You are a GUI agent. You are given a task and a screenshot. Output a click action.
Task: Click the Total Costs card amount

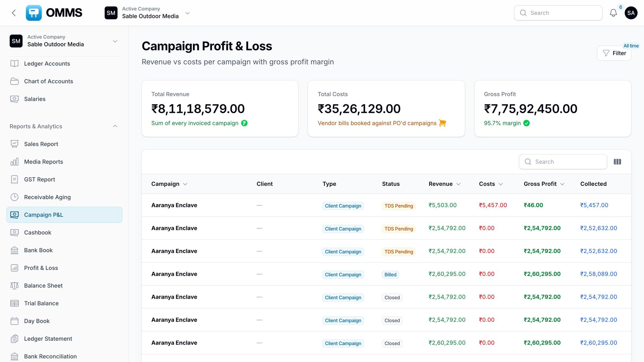point(359,109)
